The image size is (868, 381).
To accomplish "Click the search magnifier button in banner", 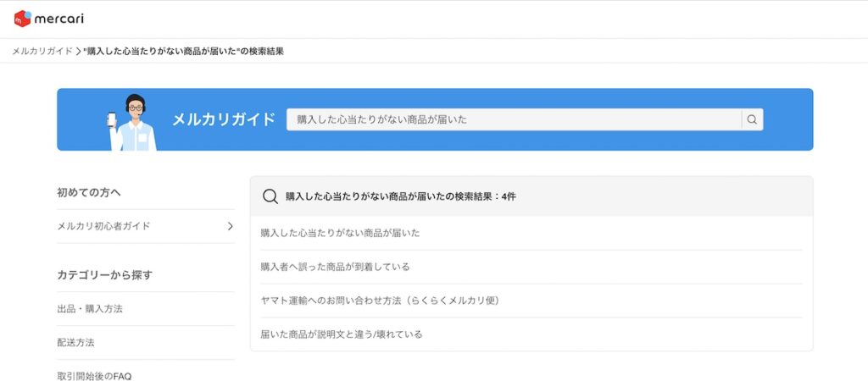I will pyautogui.click(x=752, y=119).
